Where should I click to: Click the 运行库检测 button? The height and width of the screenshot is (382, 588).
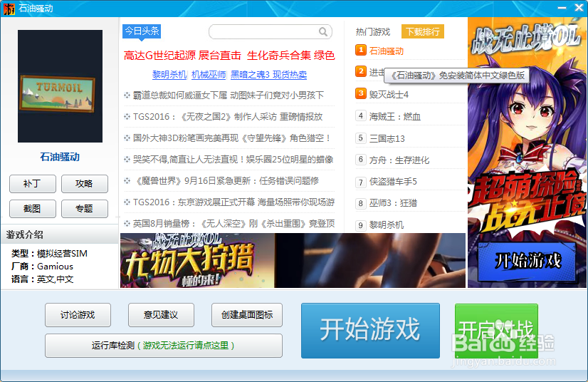tap(164, 346)
